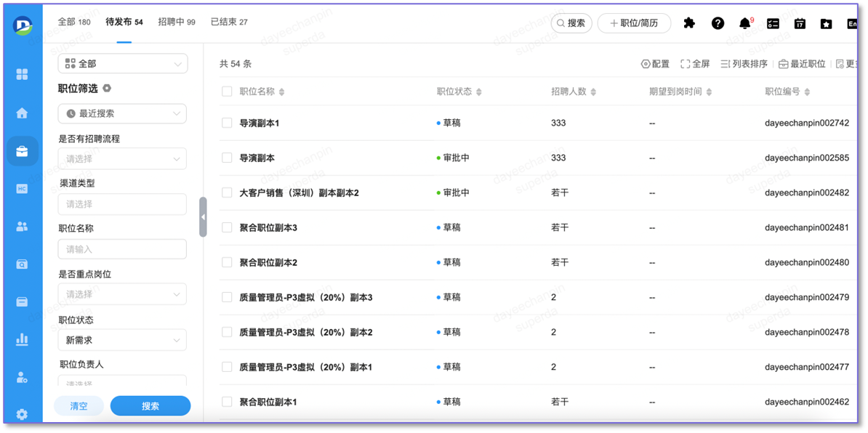Open the 是否重点岗位 dropdown
The image size is (868, 433).
coord(122,294)
